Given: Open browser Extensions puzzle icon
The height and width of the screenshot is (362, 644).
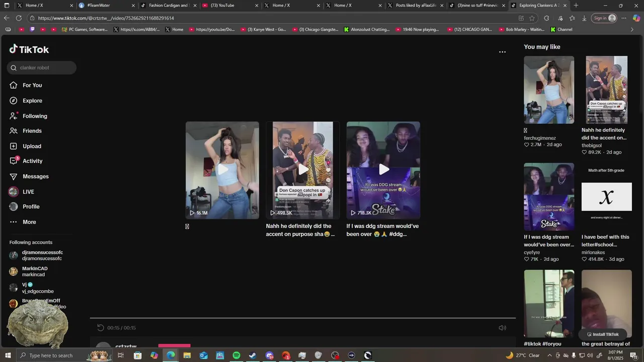Looking at the screenshot, I should click(x=546, y=18).
